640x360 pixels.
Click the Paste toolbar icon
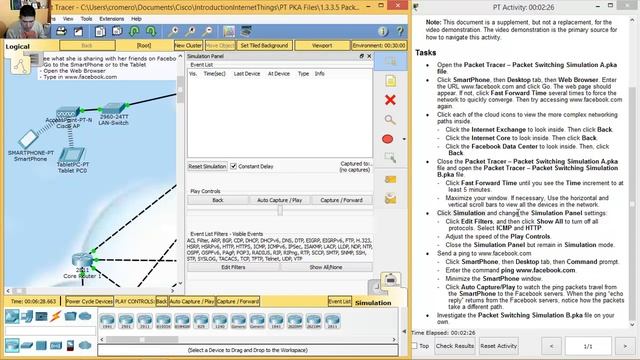pos(117,31)
